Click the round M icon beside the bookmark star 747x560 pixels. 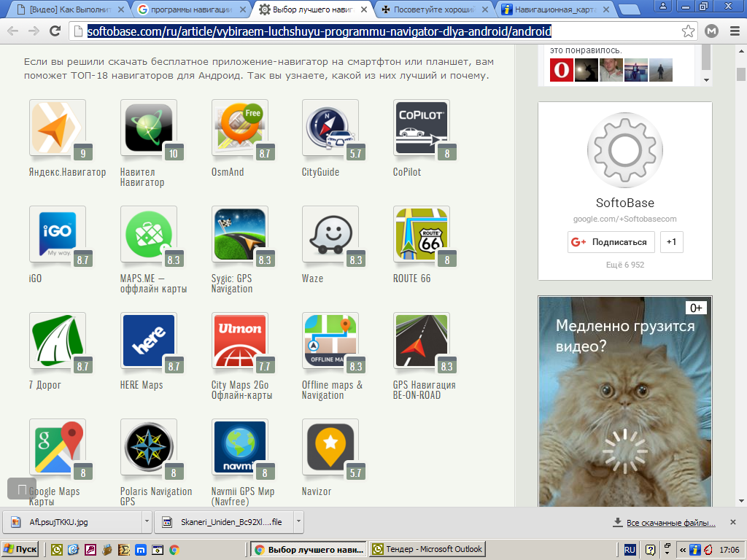[711, 31]
